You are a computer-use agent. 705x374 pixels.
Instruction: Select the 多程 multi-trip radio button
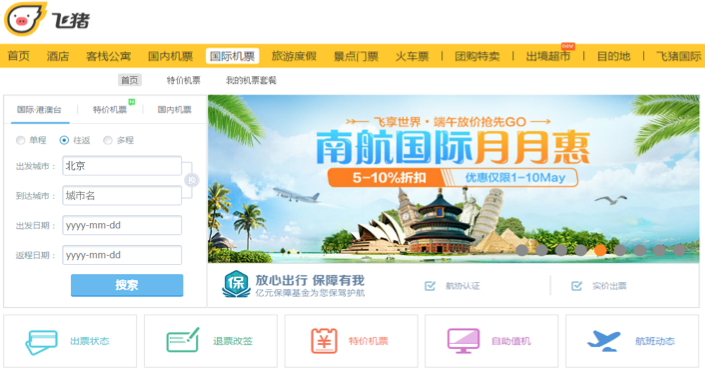[x=107, y=140]
